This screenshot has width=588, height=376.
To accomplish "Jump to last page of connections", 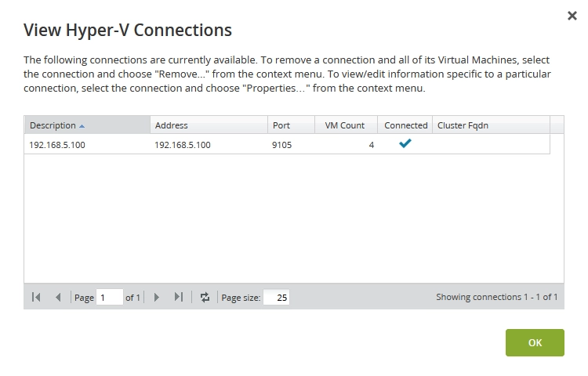I will coord(179,298).
